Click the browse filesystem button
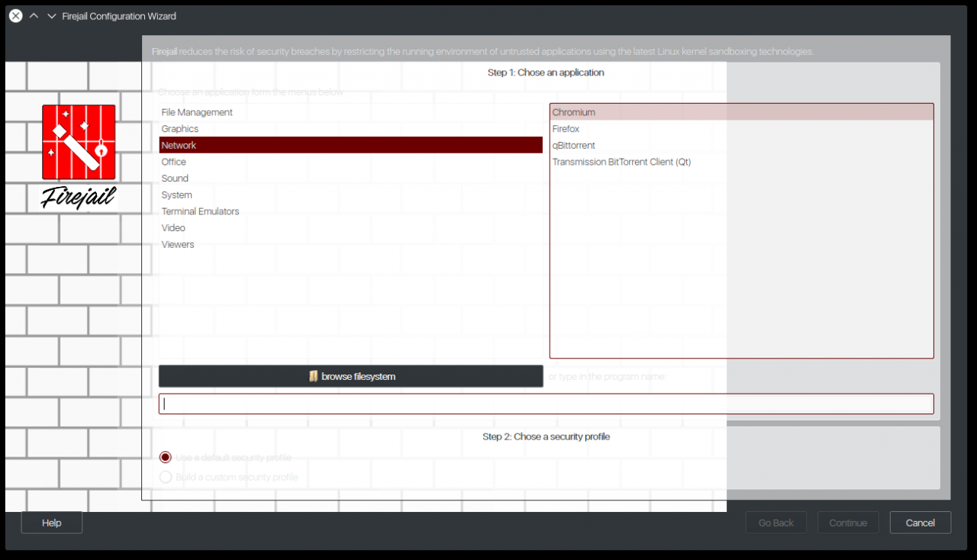The width and height of the screenshot is (977, 560). click(x=351, y=376)
